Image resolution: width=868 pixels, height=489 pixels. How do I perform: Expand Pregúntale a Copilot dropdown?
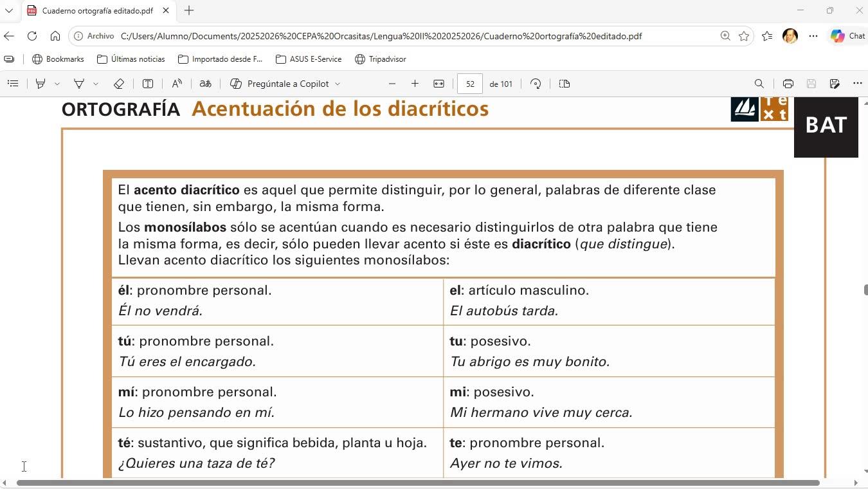(338, 84)
